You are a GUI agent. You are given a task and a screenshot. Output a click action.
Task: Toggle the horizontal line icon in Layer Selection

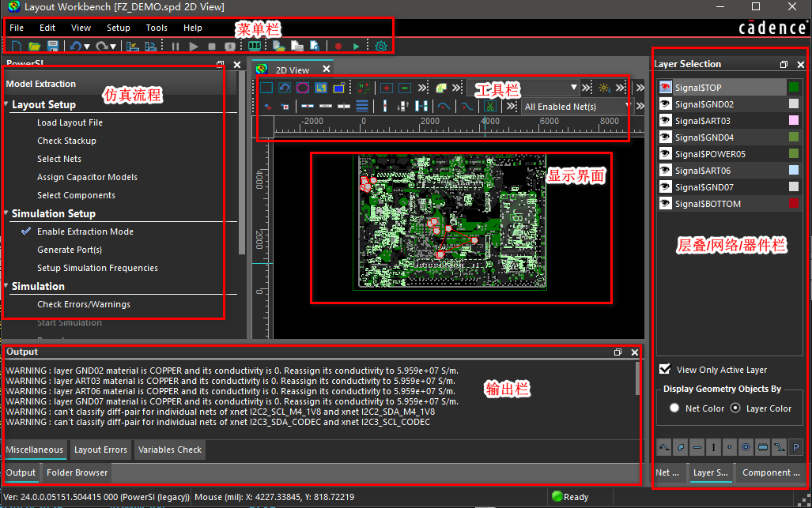(x=697, y=447)
